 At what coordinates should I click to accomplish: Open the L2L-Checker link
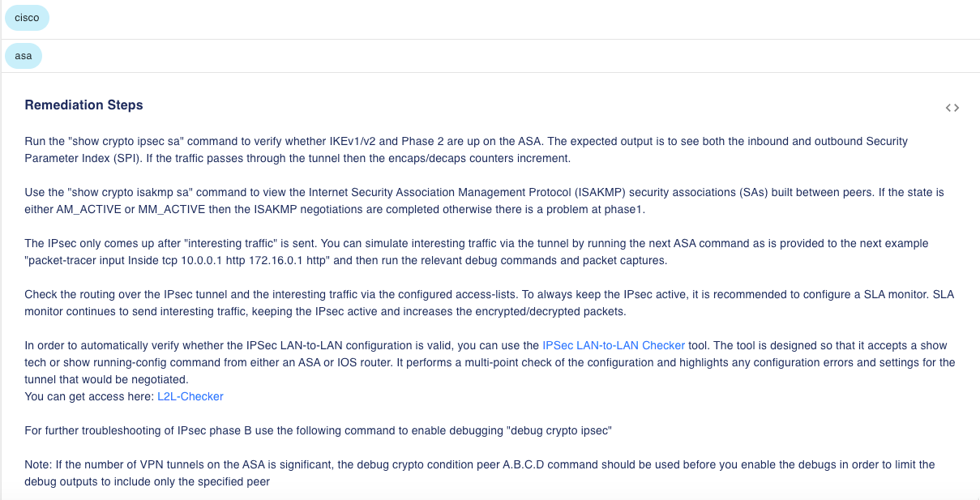[x=190, y=396]
